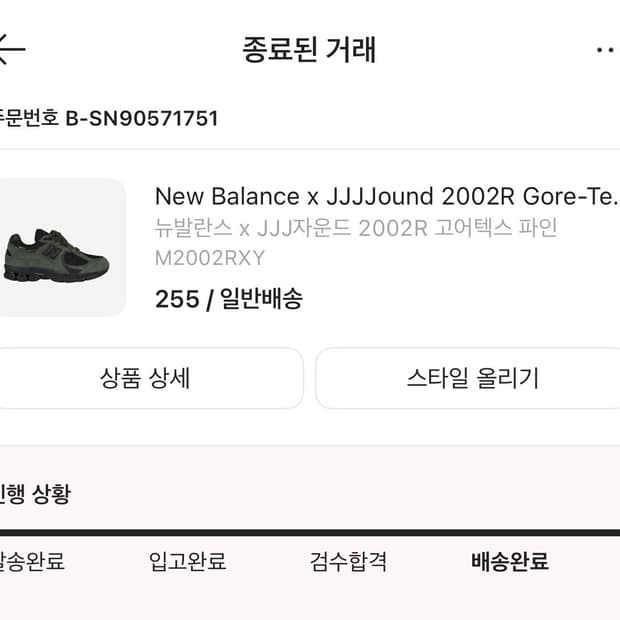Select order number B-SN90571751
The height and width of the screenshot is (620, 620).
142,118
